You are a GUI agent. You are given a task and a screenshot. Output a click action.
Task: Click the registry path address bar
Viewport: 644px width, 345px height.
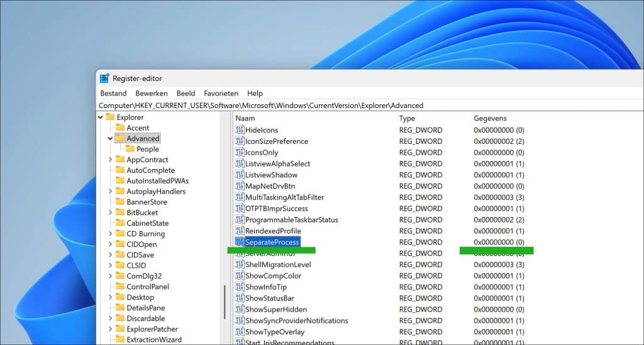370,106
